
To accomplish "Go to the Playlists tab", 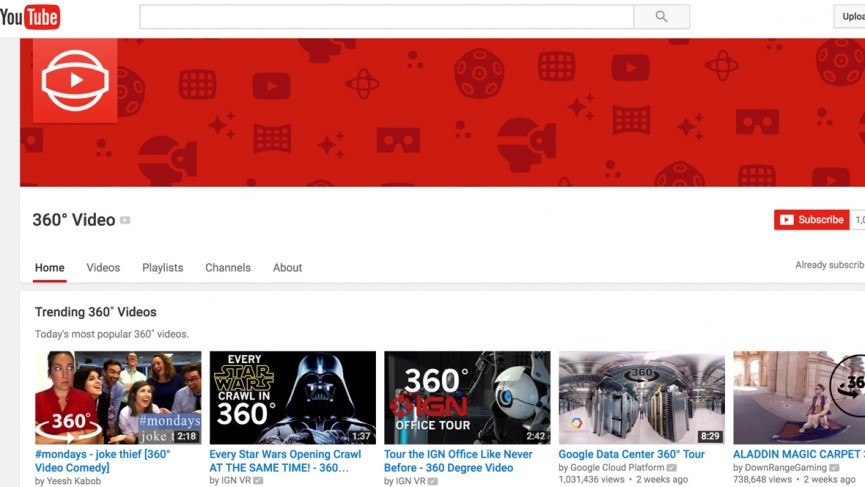I will pyautogui.click(x=162, y=268).
